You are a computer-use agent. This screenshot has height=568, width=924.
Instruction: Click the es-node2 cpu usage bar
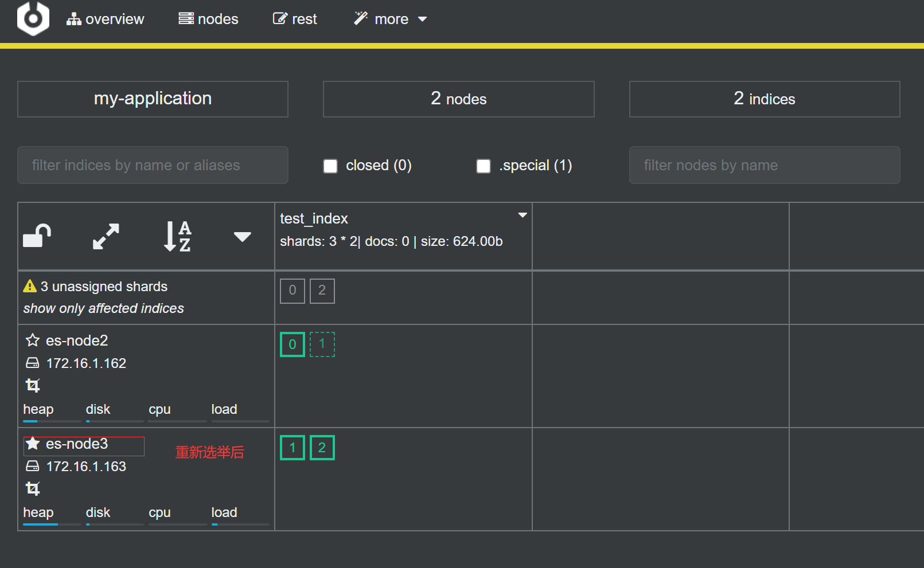tap(177, 421)
